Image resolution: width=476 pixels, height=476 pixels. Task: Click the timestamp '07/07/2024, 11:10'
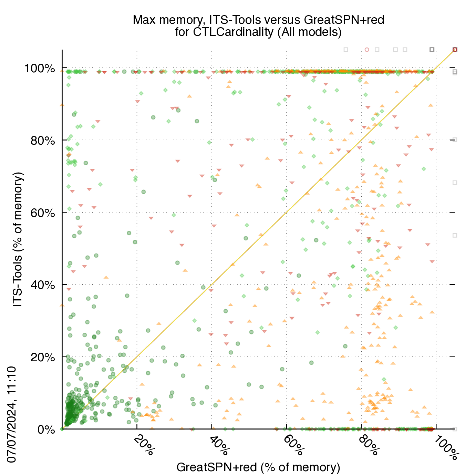point(11,415)
